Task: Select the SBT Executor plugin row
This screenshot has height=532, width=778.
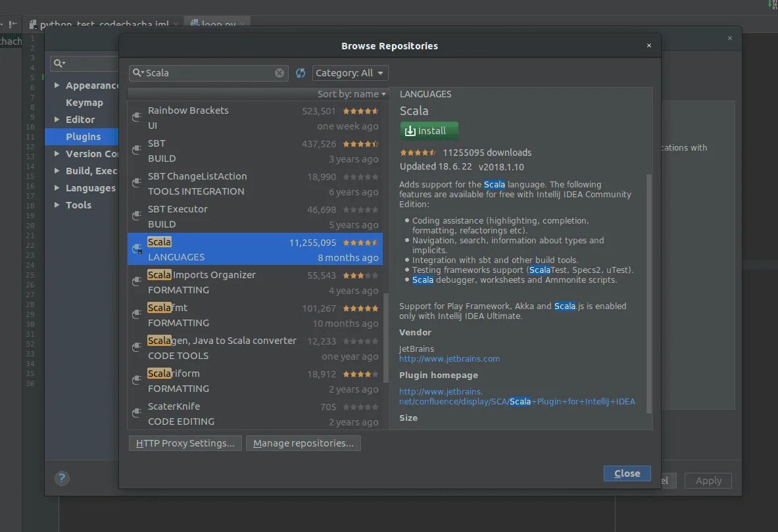Action: tap(255, 216)
